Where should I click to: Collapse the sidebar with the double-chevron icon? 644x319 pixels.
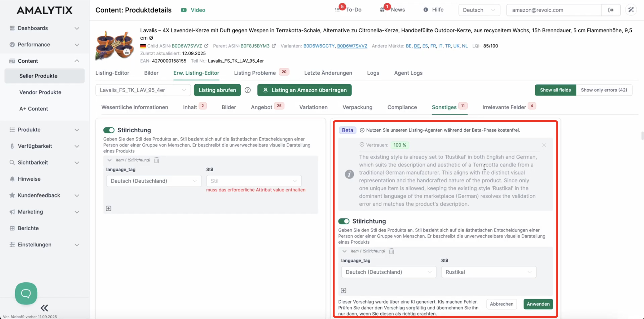coord(44,308)
